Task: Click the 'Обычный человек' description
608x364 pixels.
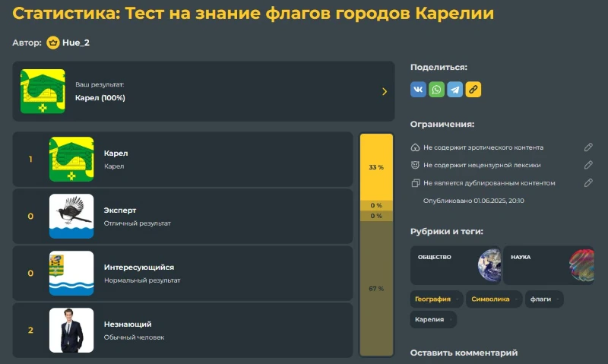Action: 134,337
